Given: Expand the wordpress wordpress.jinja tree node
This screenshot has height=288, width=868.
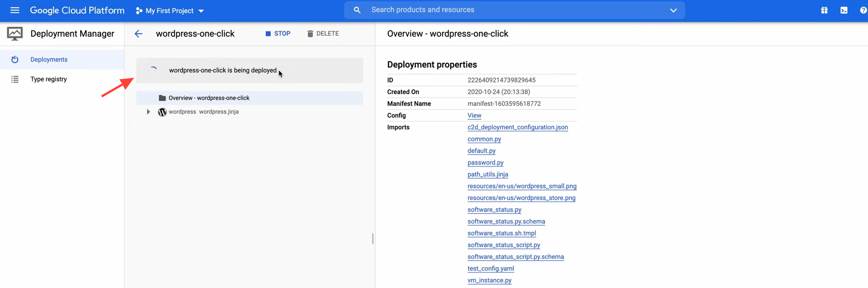Looking at the screenshot, I should pos(148,112).
